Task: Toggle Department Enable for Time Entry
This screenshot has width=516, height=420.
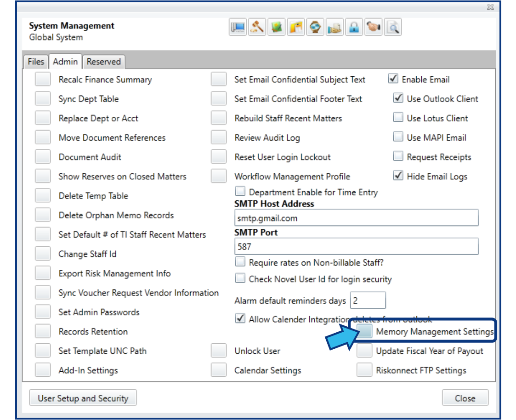Action: click(x=240, y=191)
